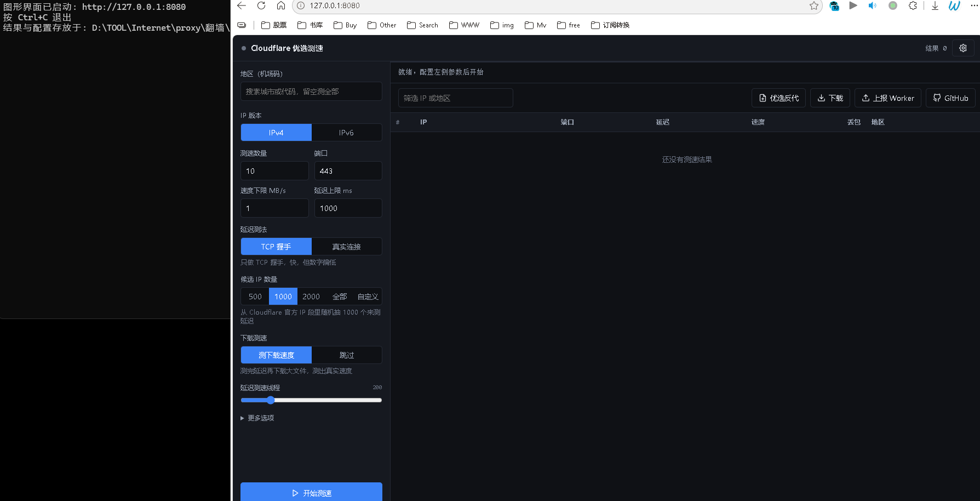The height and width of the screenshot is (501, 980).
Task: Click the 下载 results button
Action: click(830, 98)
